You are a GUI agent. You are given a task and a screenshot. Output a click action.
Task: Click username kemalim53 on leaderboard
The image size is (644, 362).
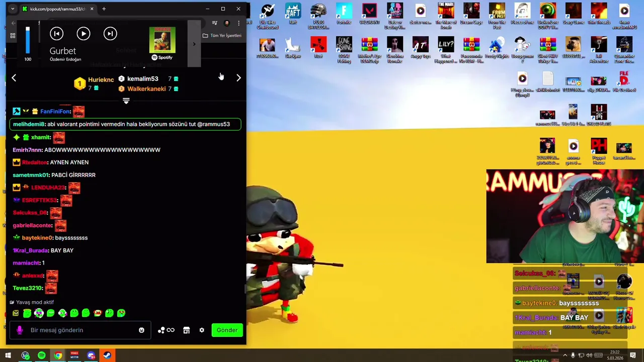pos(142,78)
